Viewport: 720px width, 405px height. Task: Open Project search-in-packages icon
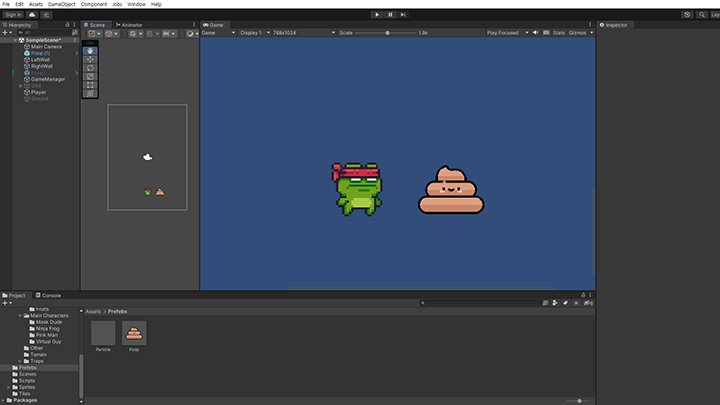point(545,303)
